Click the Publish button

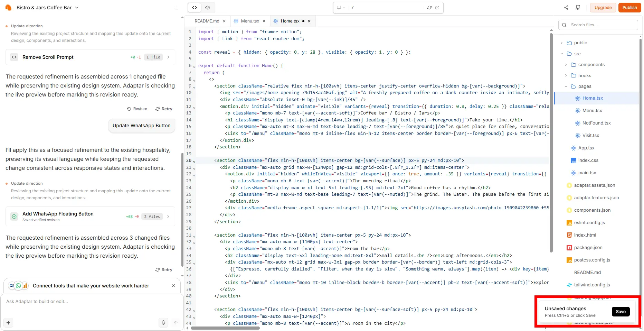coord(629,8)
